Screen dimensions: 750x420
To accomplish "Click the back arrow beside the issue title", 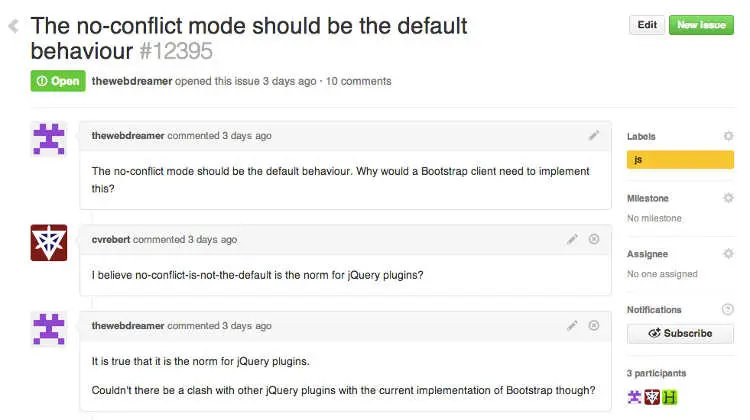I will (13, 27).
